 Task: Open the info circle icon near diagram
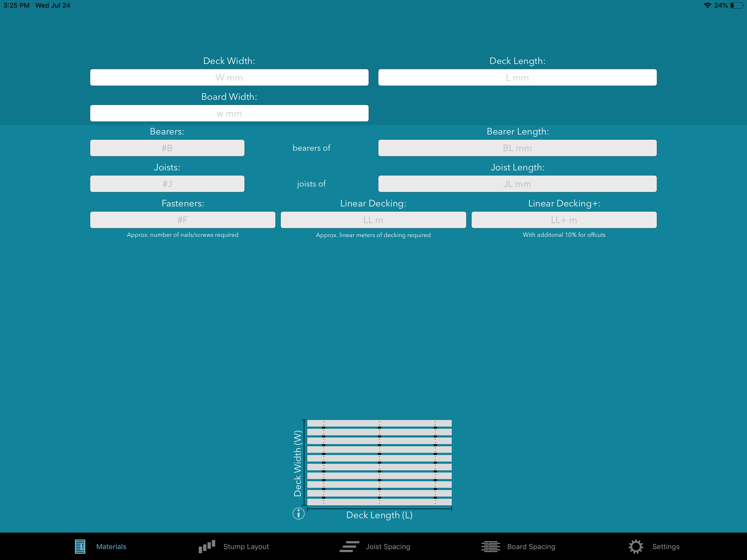pyautogui.click(x=298, y=514)
